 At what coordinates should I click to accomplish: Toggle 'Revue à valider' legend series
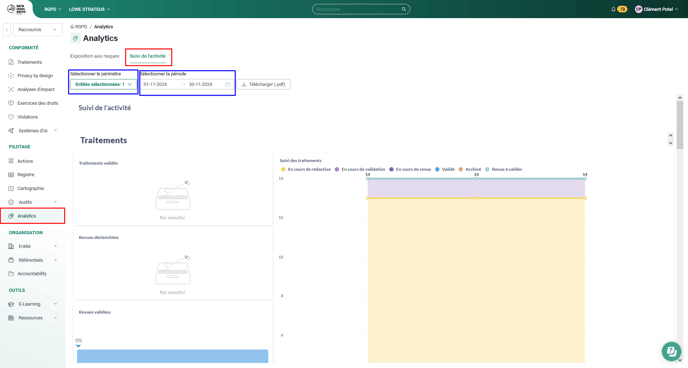(504, 169)
